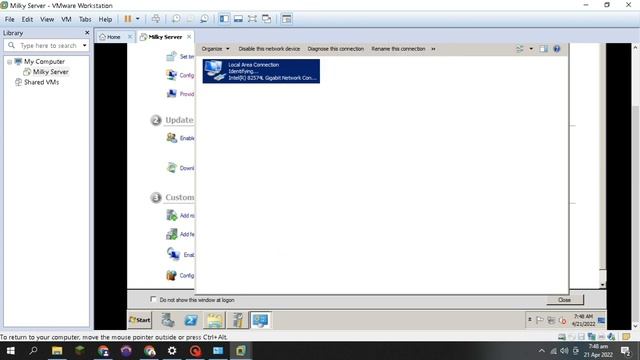The image size is (640, 360).
Task: Take a snapshot of the virtual machine
Action: tap(176, 19)
